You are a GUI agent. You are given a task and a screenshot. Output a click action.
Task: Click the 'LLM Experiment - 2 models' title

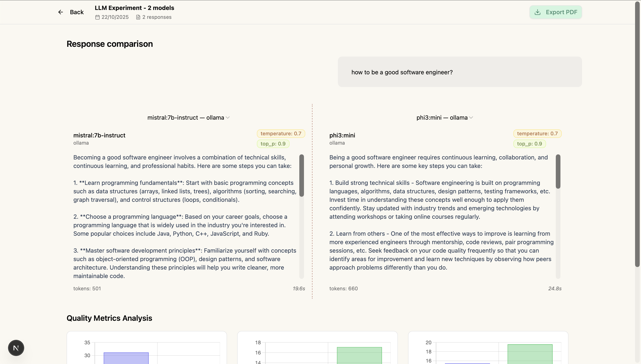(x=134, y=8)
